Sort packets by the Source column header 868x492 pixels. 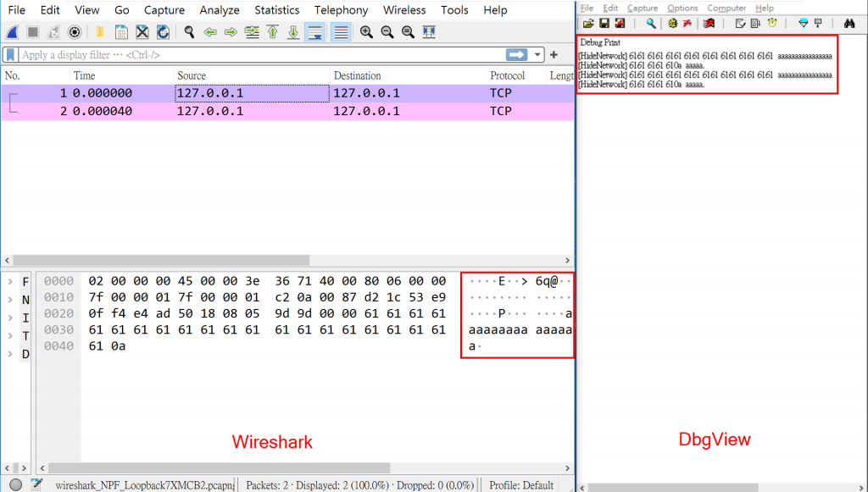coord(252,75)
